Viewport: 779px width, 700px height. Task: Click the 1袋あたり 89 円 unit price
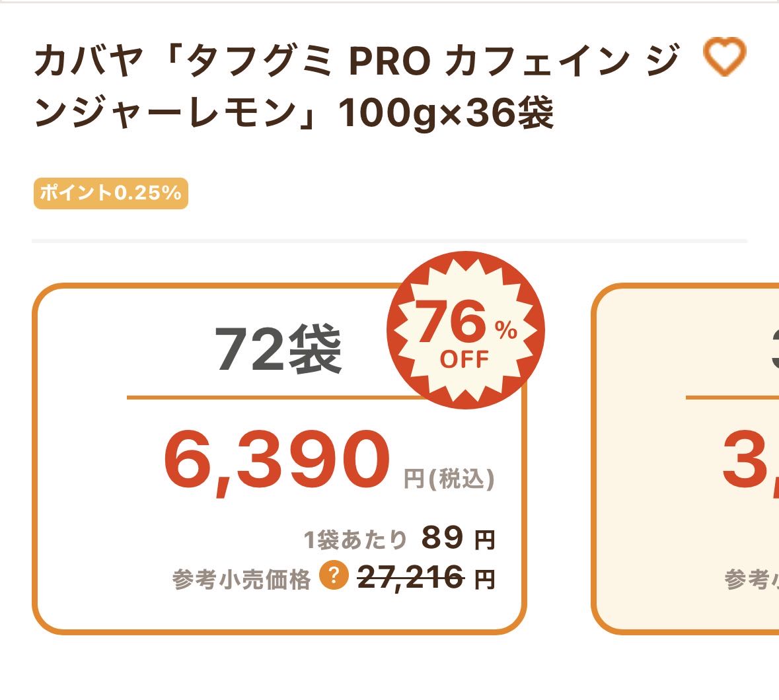[x=399, y=539]
